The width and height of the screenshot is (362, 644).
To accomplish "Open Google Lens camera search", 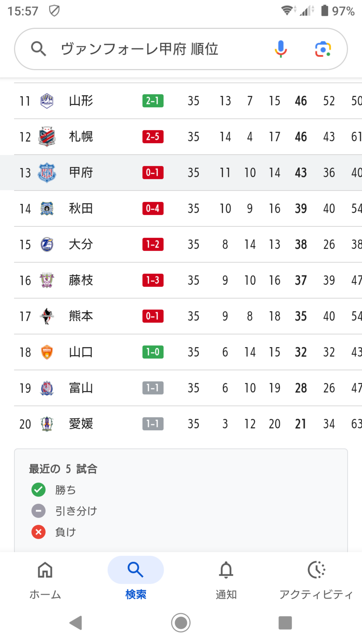I will [323, 49].
